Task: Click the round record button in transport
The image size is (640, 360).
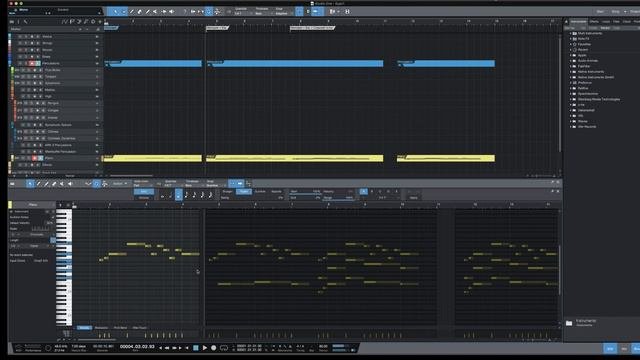Action: (x=213, y=348)
